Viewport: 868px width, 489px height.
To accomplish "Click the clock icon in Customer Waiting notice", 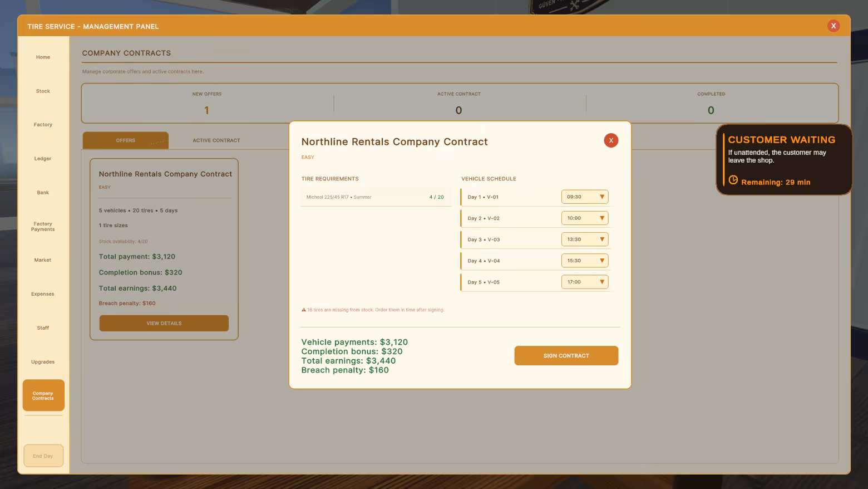I will [733, 180].
